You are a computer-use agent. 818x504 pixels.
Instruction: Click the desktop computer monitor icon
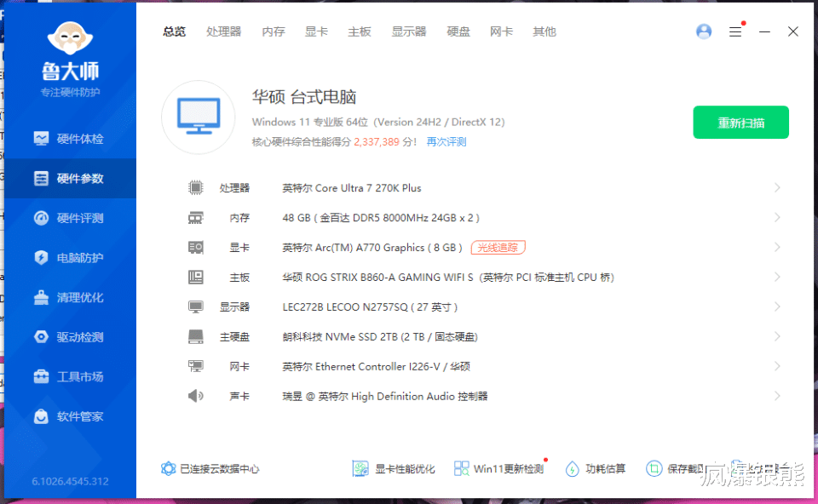(199, 117)
